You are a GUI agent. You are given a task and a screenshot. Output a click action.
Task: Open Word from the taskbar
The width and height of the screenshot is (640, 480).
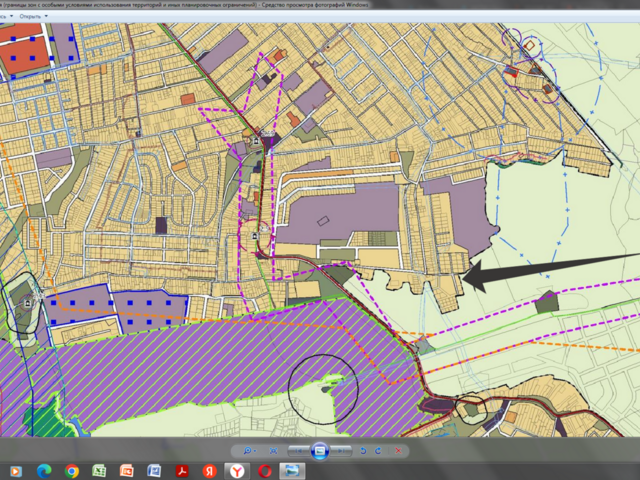[154, 470]
